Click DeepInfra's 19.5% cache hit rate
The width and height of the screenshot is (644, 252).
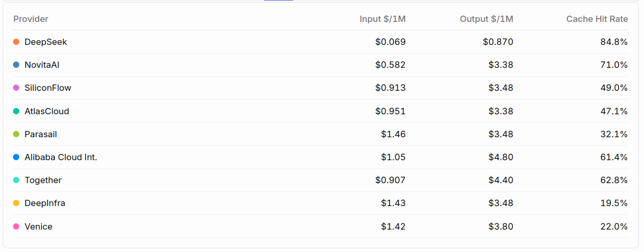click(614, 203)
